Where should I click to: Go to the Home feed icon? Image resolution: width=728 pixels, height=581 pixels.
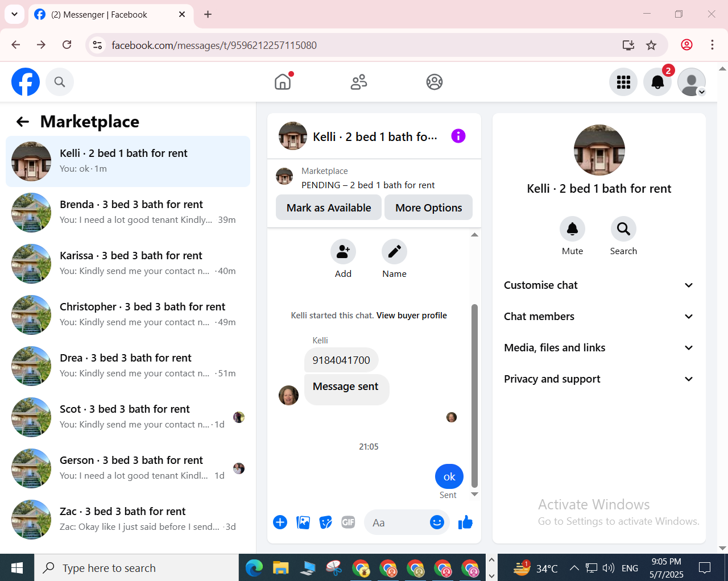[283, 82]
